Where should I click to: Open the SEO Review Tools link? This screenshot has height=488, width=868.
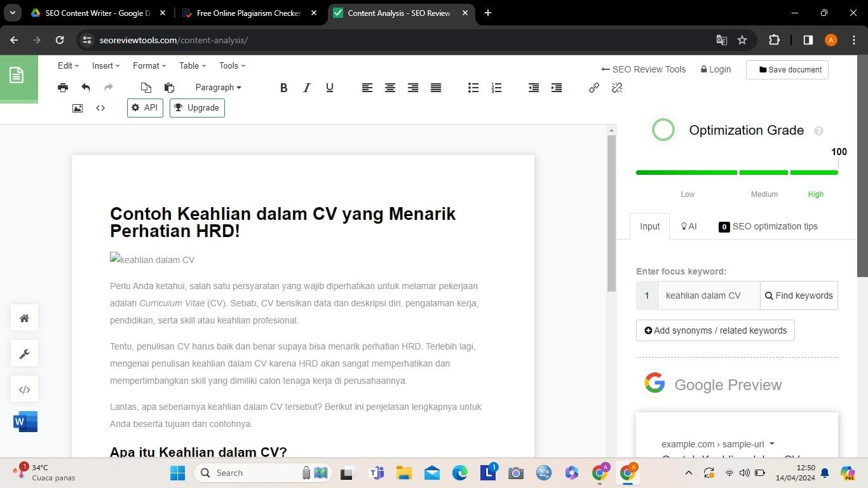(644, 70)
